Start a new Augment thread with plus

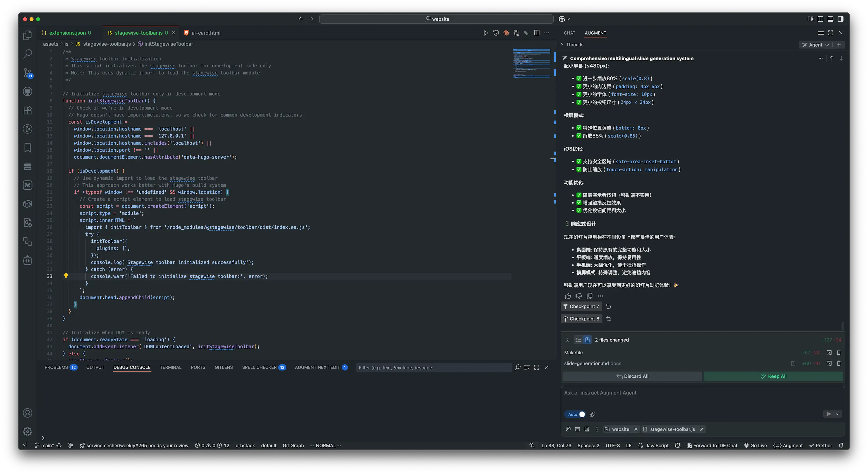[839, 45]
